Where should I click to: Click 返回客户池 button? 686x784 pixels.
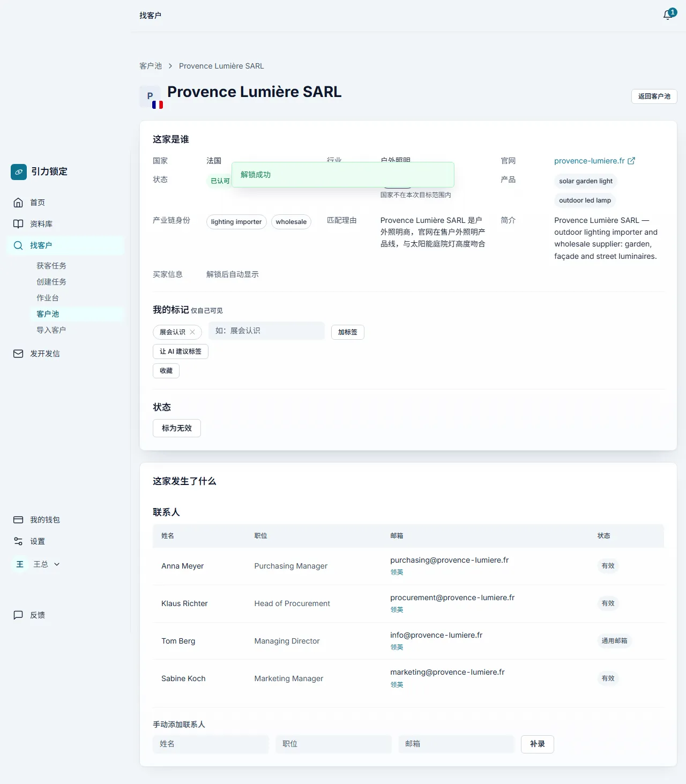[654, 96]
